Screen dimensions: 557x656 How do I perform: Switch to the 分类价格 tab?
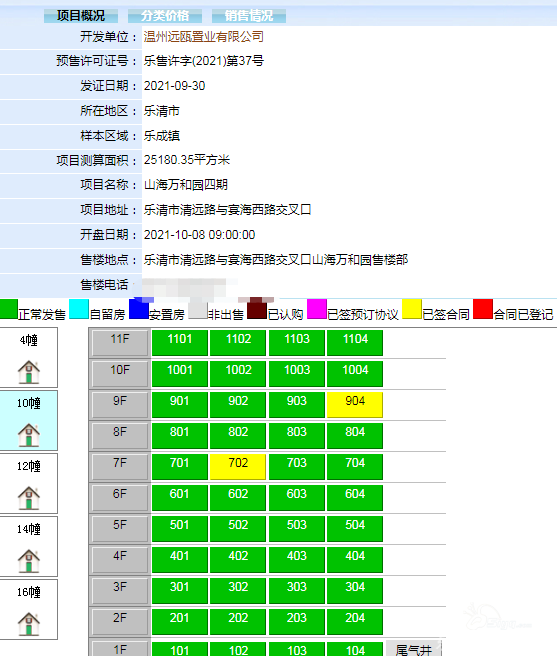(x=165, y=16)
